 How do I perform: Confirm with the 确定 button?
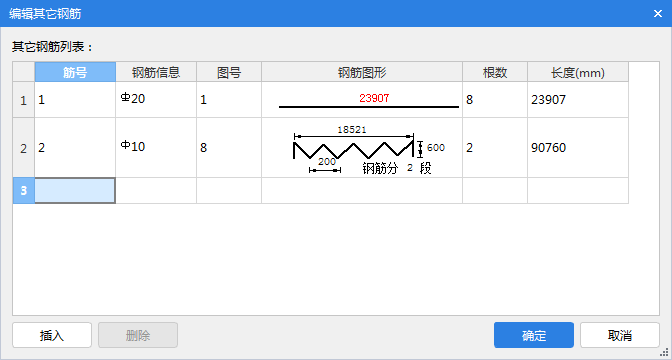pos(534,335)
